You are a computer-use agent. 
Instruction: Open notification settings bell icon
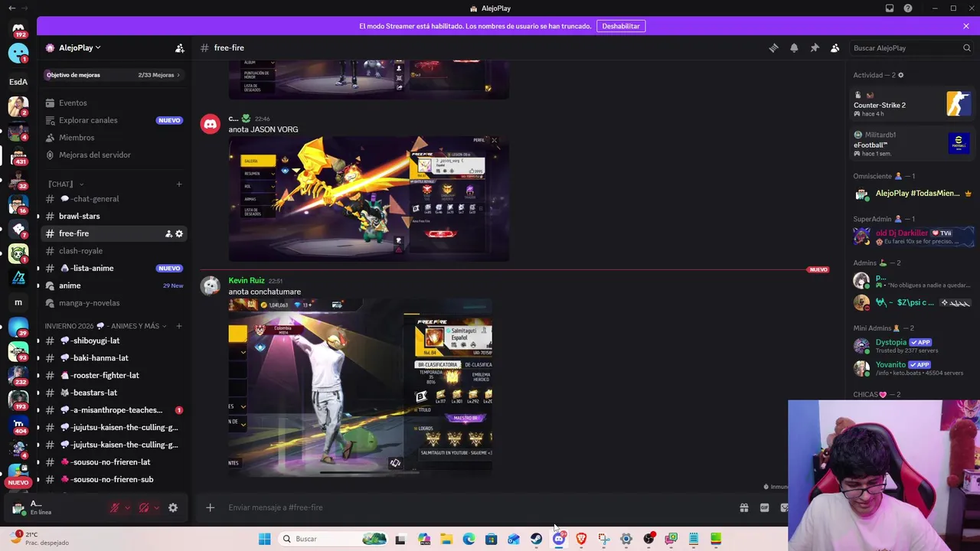pos(794,47)
